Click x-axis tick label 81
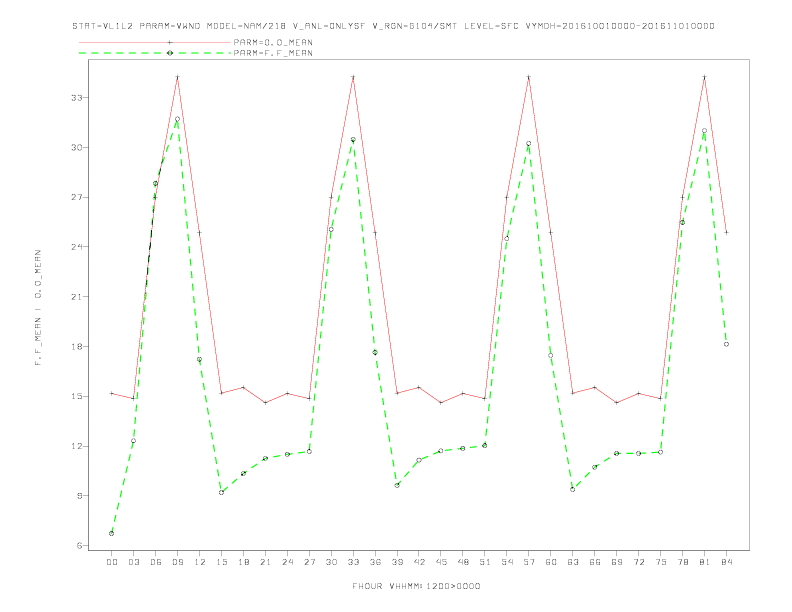Image resolution: width=792 pixels, height=612 pixels. pyautogui.click(x=705, y=562)
